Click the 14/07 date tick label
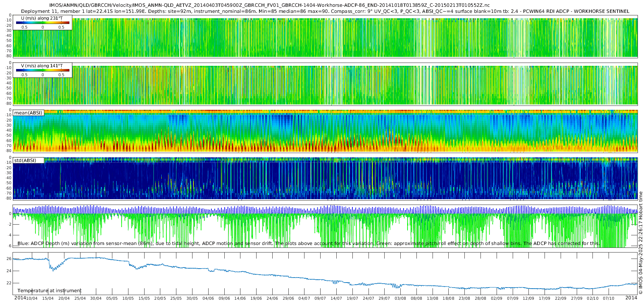644x304 pixels. [x=336, y=298]
